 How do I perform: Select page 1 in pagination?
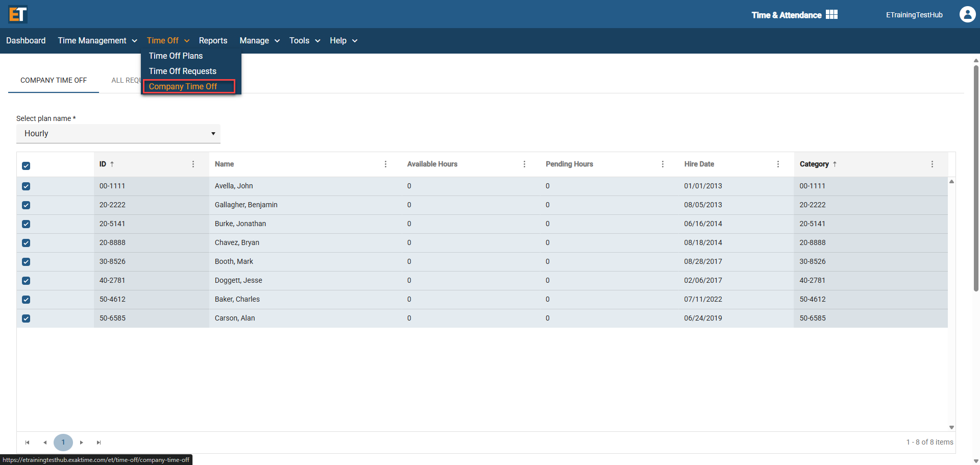63,443
